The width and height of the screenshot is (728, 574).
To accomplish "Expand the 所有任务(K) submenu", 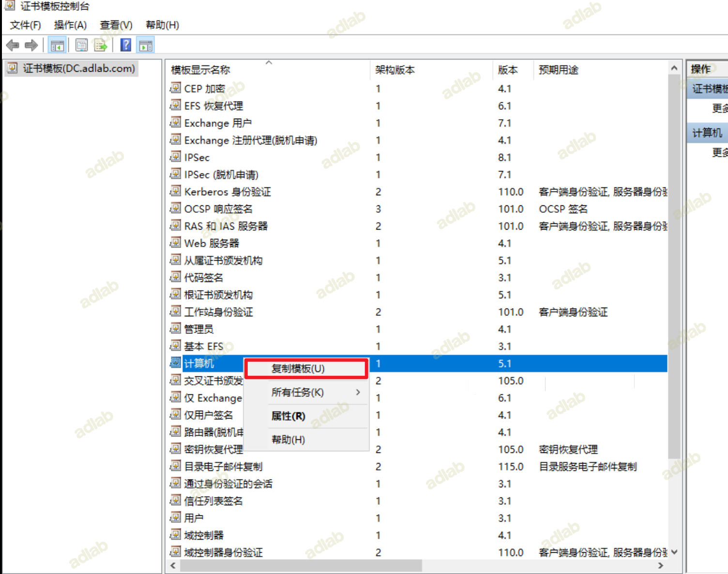I will [x=306, y=392].
